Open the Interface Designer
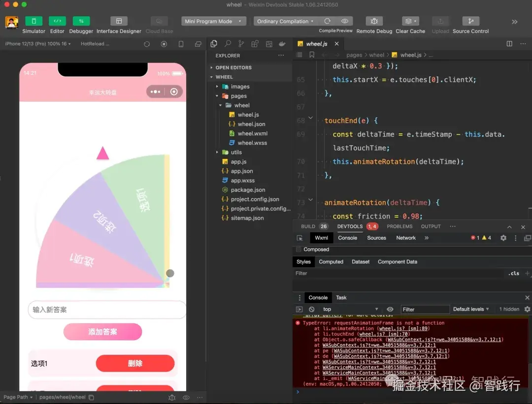Screen dimensions: 532x404 pos(119,21)
